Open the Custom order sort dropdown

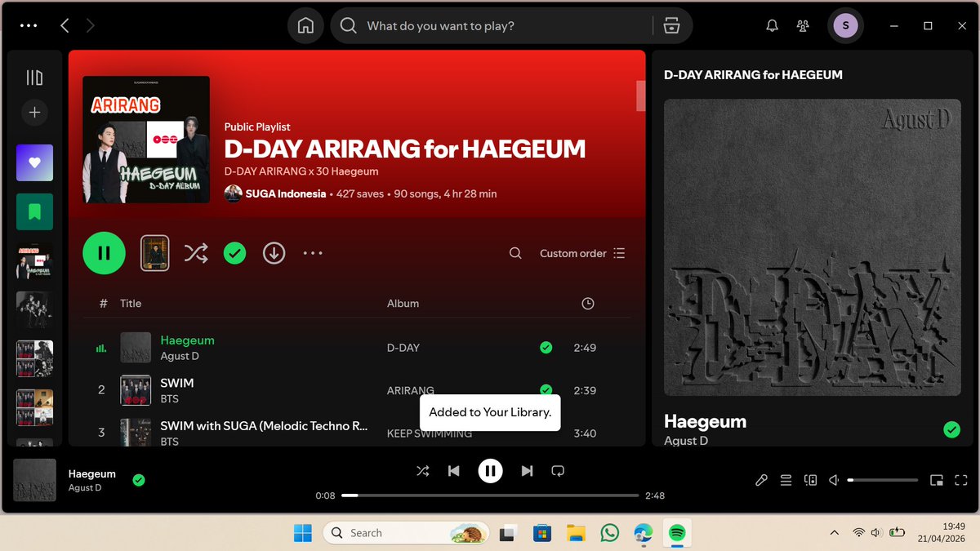coord(582,253)
